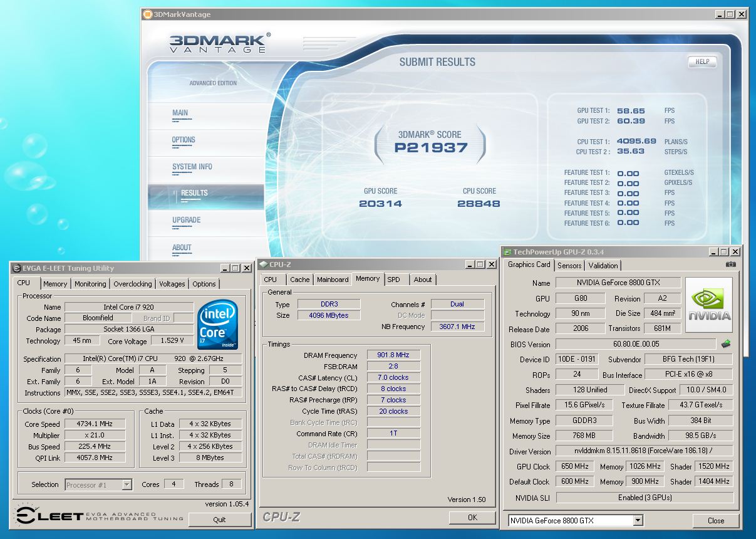This screenshot has height=539, width=756.
Task: Click the Command Rate 1T value
Action: coord(393,433)
